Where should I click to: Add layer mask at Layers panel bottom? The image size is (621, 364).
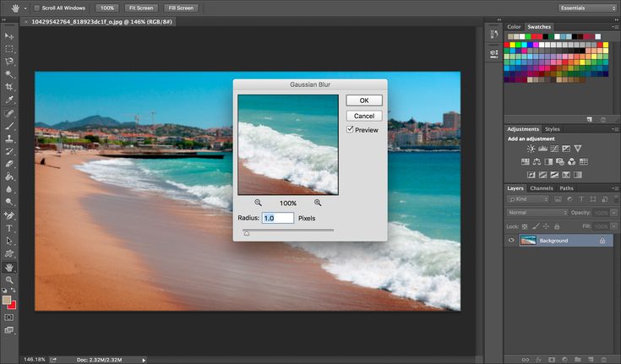(552, 360)
